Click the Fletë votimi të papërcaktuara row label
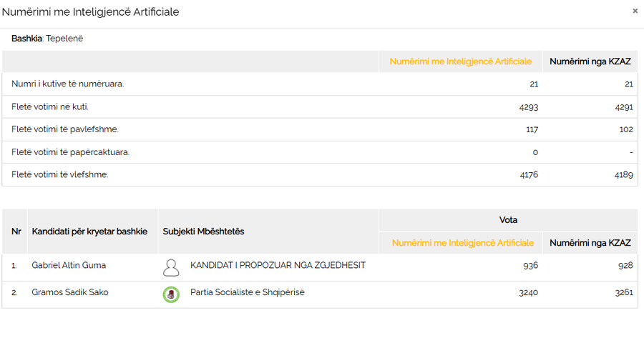The width and height of the screenshot is (644, 348). point(70,152)
